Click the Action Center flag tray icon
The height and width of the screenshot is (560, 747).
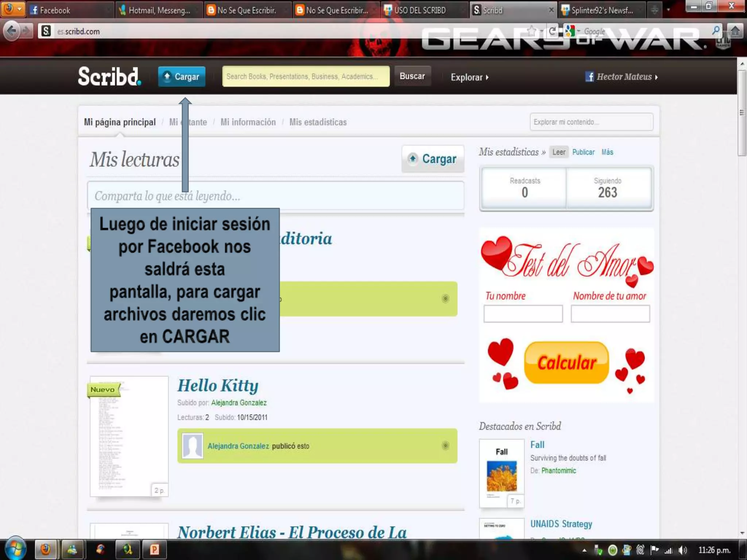[x=655, y=549]
